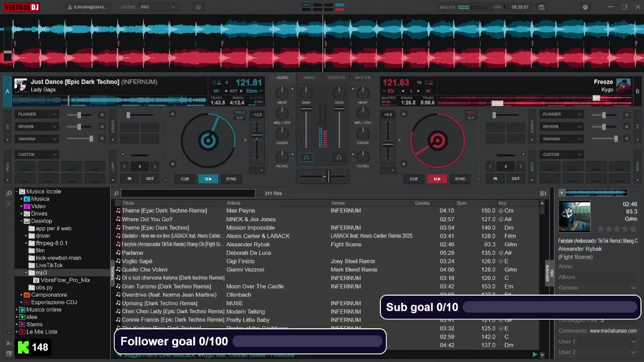
Task: Click the stop square button on deck A
Action: pos(173,163)
